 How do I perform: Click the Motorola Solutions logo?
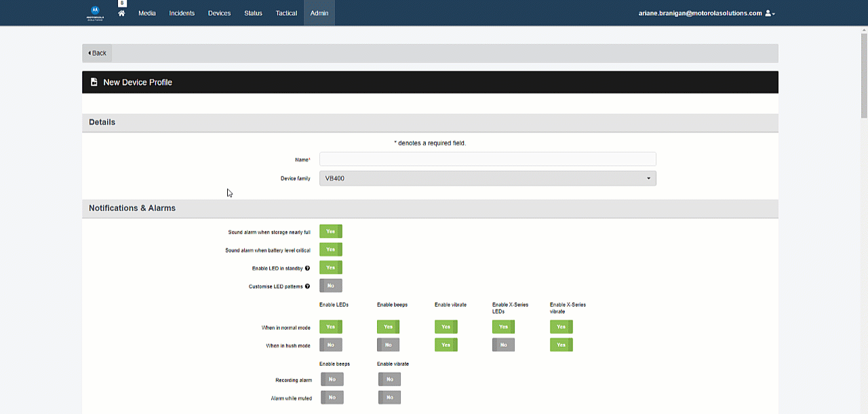95,13
